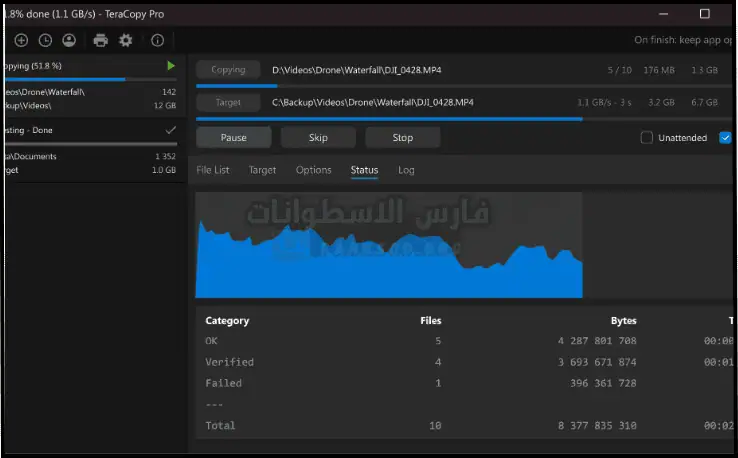The image size is (738, 458).
Task: Open settings with the gear icon
Action: (126, 40)
